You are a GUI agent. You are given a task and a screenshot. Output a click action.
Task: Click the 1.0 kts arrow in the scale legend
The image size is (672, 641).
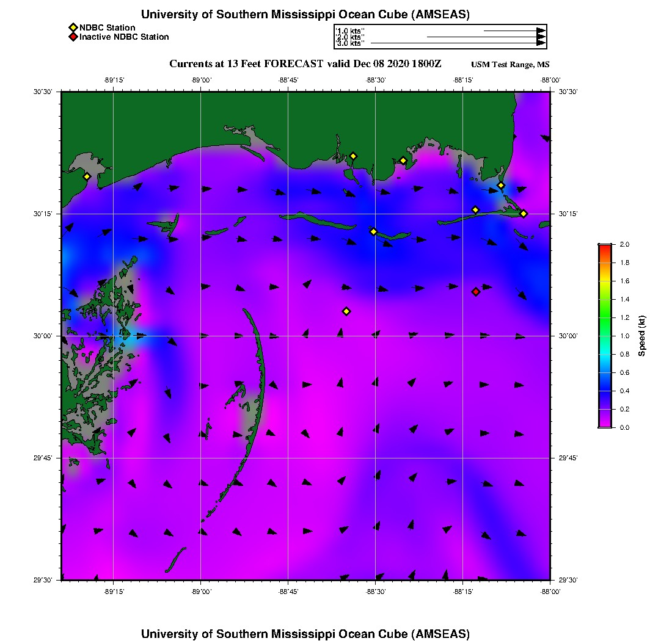pos(513,31)
